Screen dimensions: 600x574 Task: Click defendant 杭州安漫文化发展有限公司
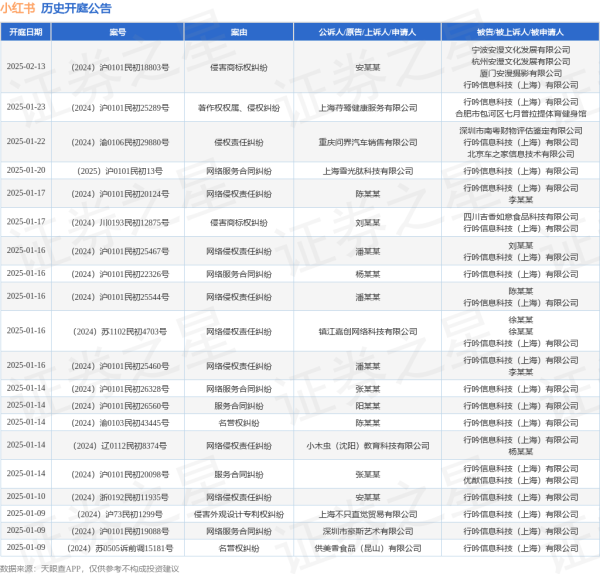521,62
